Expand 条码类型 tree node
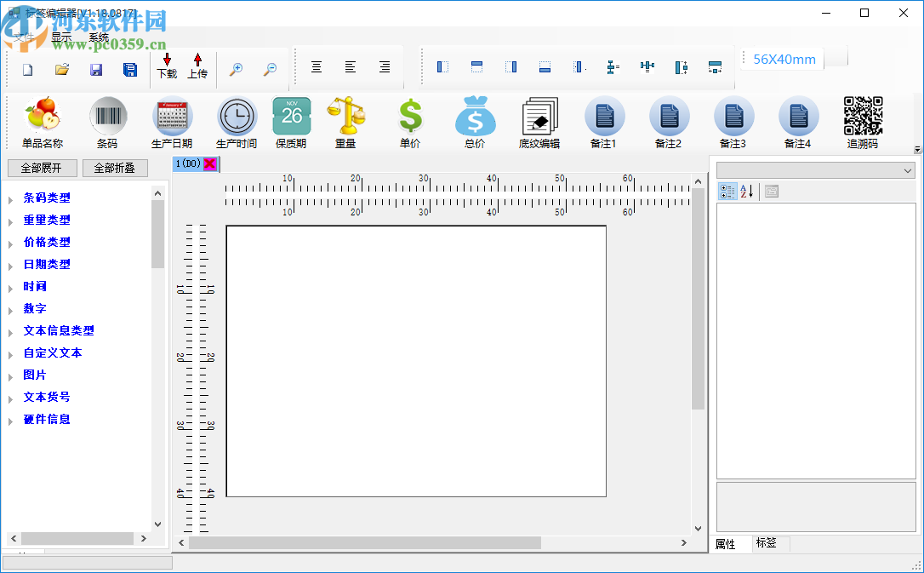This screenshot has width=924, height=573. 10,200
